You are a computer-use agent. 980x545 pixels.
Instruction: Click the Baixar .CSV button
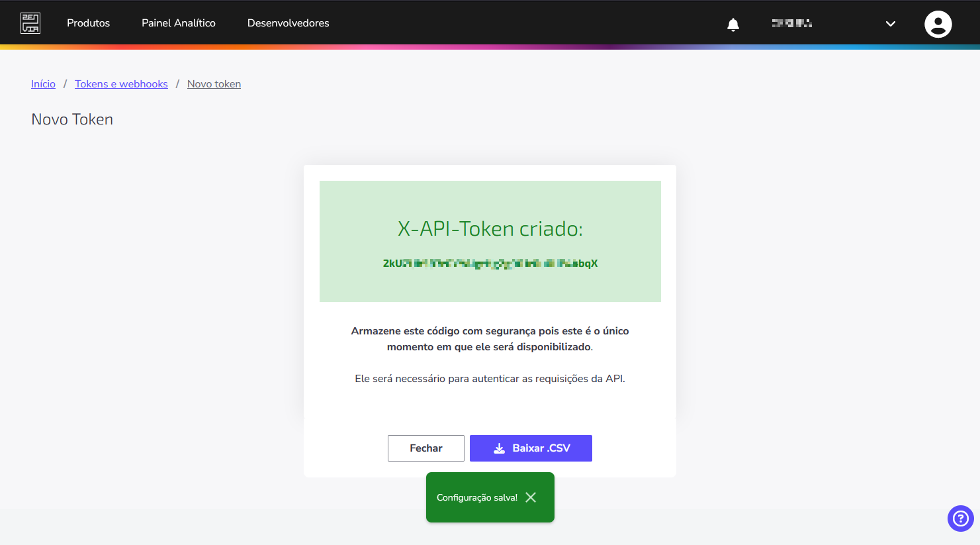tap(531, 448)
